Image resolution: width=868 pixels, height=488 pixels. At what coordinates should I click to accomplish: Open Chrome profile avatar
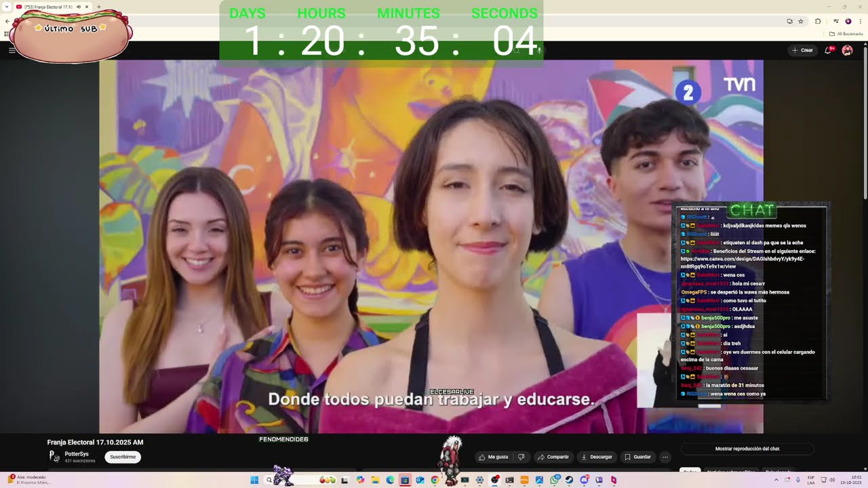click(848, 21)
